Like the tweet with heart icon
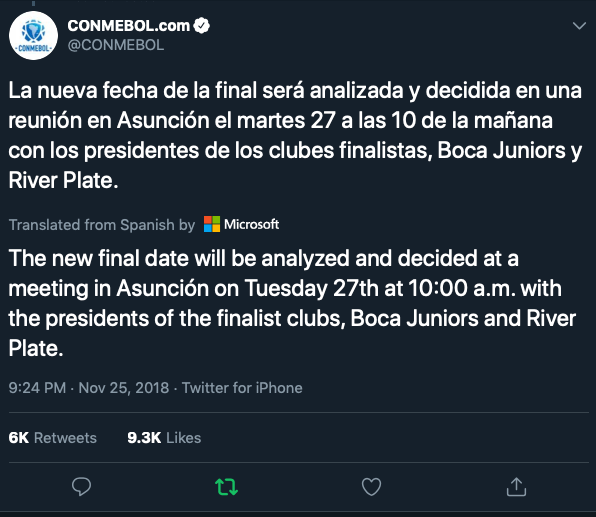The height and width of the screenshot is (517, 596). tap(371, 487)
